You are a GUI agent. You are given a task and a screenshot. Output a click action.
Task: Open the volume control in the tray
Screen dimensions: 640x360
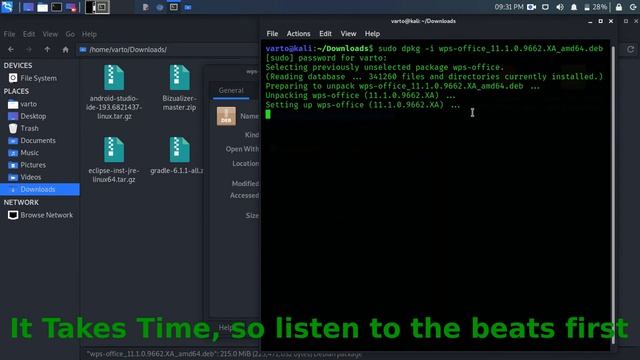[560, 7]
